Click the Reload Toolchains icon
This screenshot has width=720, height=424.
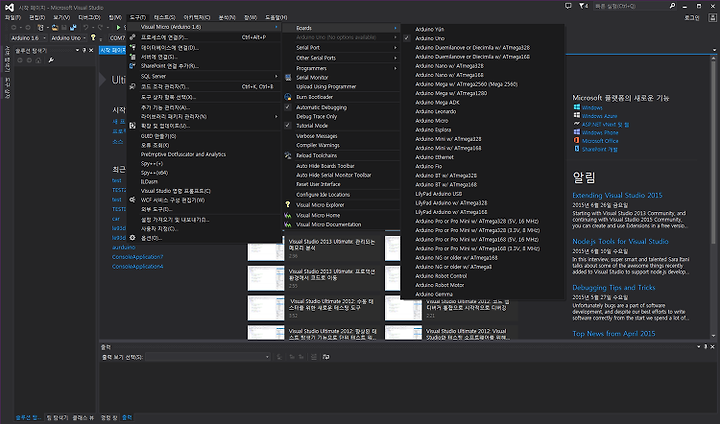coord(288,156)
